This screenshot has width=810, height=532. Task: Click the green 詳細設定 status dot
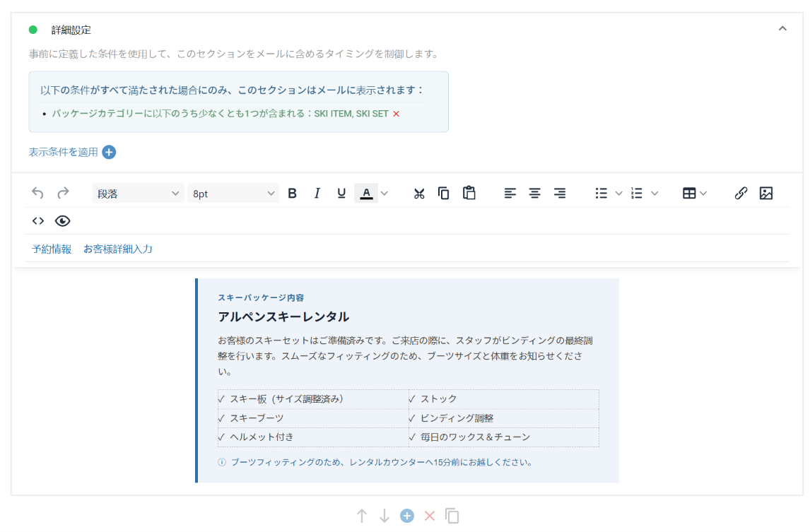coord(33,30)
